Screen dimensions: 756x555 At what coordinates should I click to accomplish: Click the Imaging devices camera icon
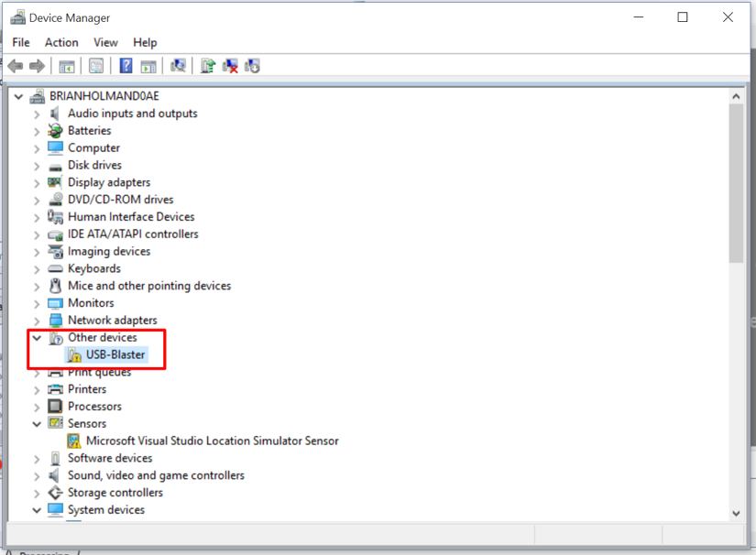56,251
